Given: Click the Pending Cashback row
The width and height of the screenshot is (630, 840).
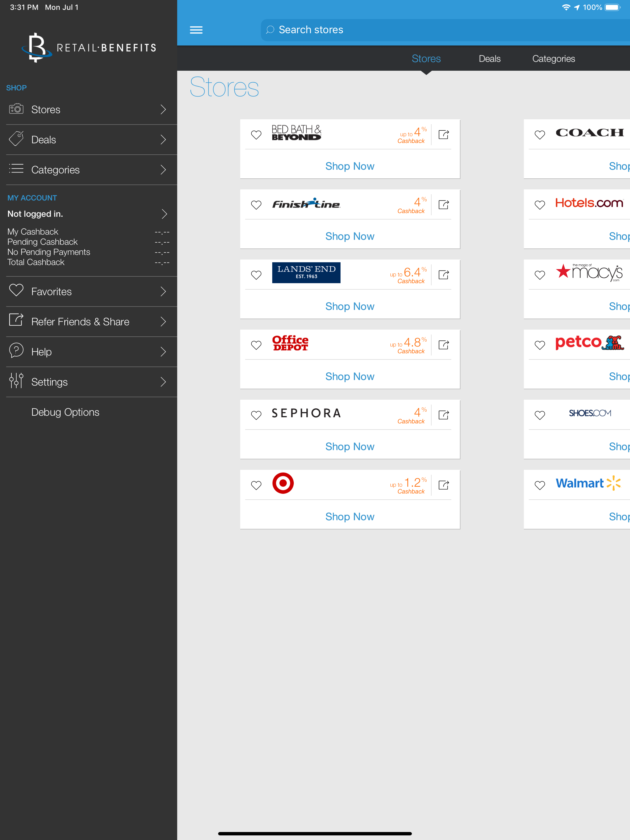Looking at the screenshot, I should click(x=88, y=242).
